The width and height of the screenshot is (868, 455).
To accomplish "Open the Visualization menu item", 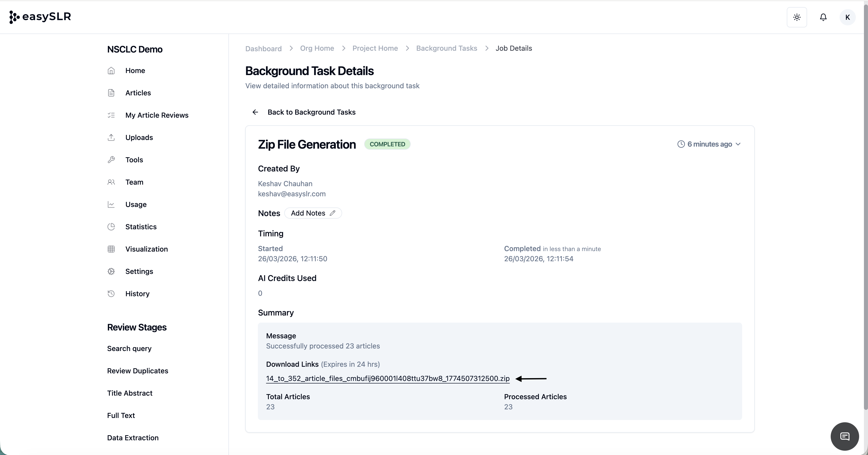I will pos(146,249).
